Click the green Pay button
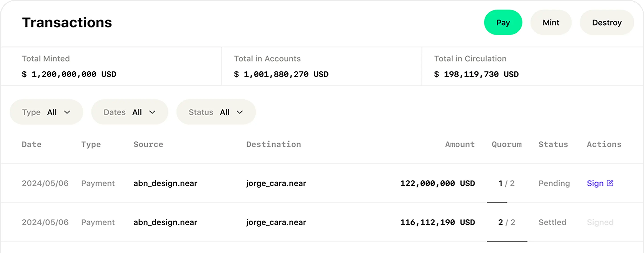 click(x=503, y=22)
